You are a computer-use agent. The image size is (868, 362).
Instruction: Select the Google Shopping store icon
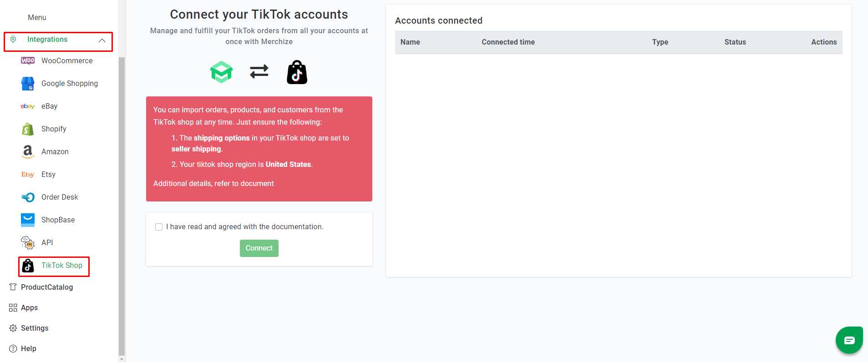(28, 84)
